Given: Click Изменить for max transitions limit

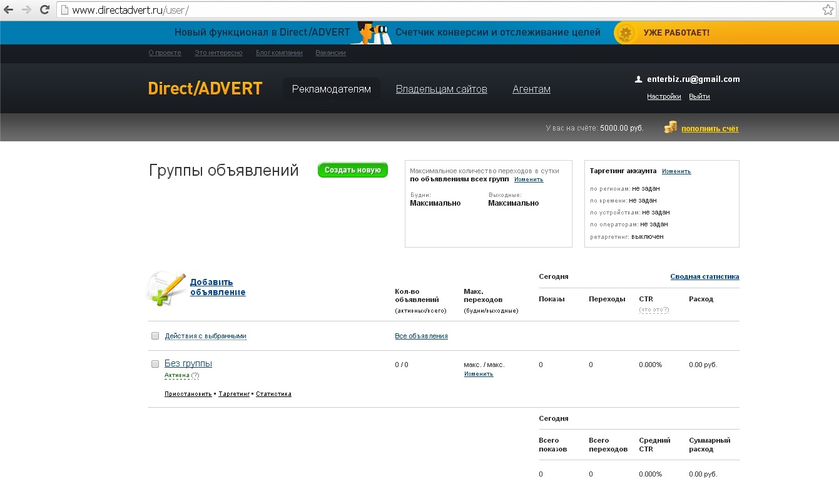Looking at the screenshot, I should pyautogui.click(x=529, y=179).
